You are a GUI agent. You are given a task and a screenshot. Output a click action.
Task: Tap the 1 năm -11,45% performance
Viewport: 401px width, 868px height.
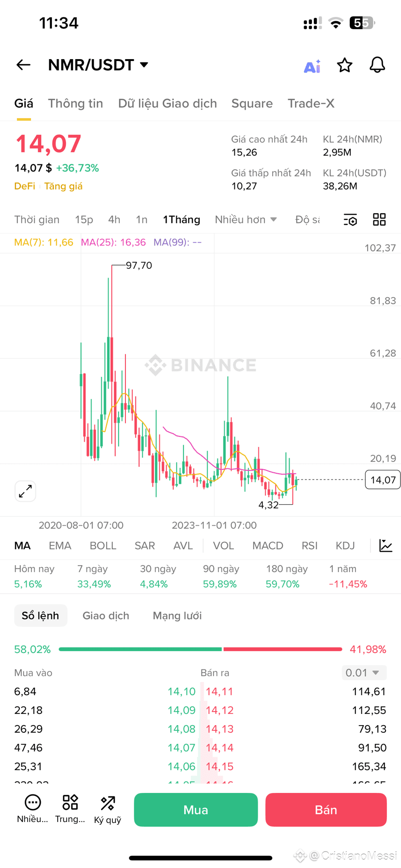(348, 576)
